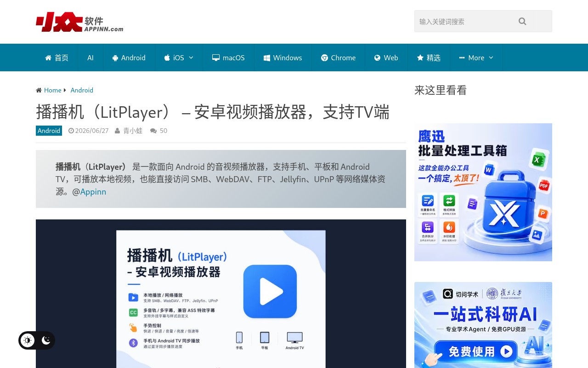Go to Home breadcrumb link
The image size is (588, 368).
click(x=53, y=90)
